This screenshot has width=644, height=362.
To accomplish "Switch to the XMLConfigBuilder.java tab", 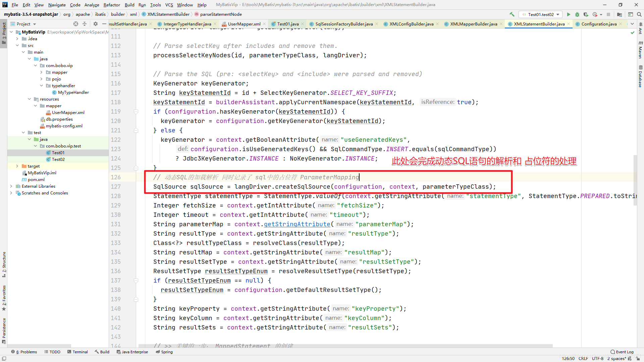I will point(411,24).
